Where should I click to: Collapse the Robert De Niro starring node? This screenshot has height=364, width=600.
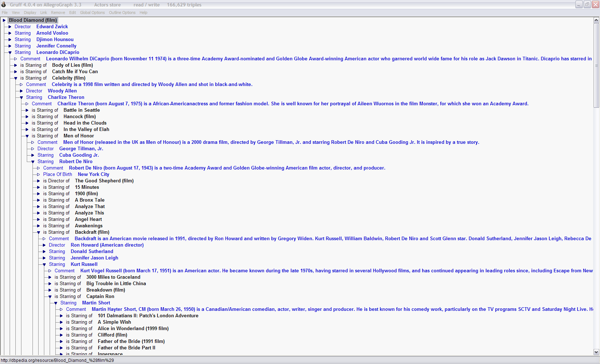pos(33,162)
